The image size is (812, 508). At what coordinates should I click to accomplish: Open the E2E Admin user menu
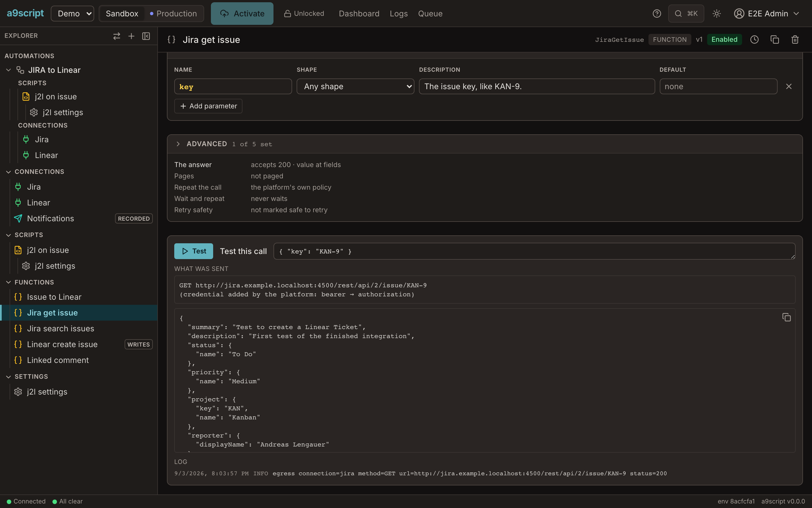tap(767, 14)
